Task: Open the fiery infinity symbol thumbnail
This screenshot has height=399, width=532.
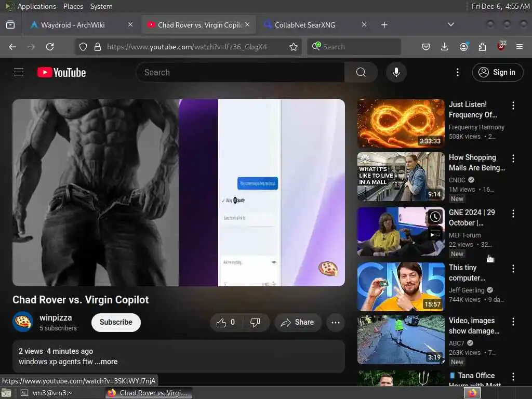Action: [401, 124]
